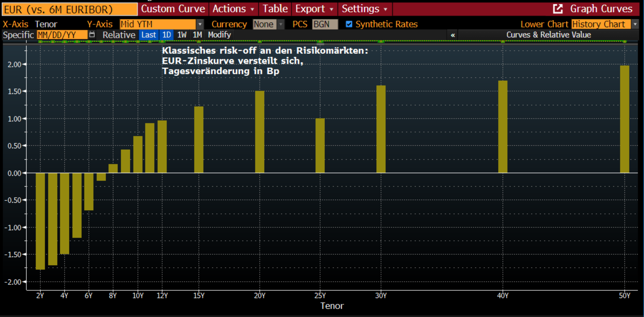Click the 50Y tenor bar

click(x=625, y=119)
